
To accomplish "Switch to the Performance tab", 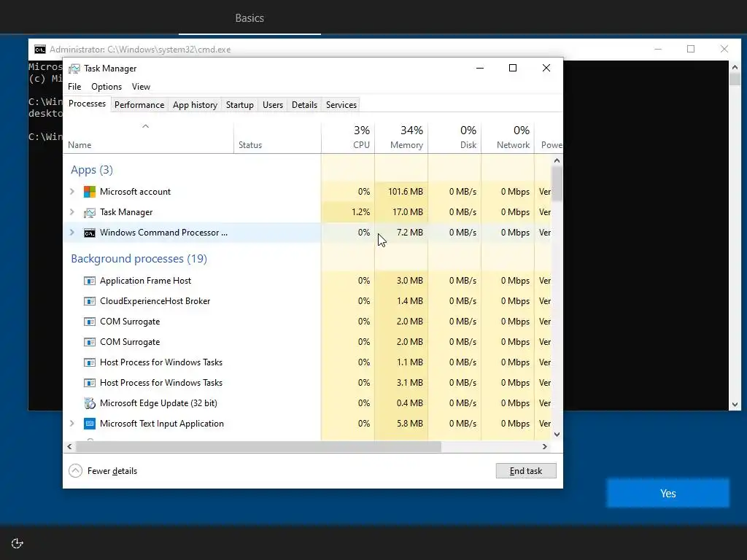I will coord(139,105).
